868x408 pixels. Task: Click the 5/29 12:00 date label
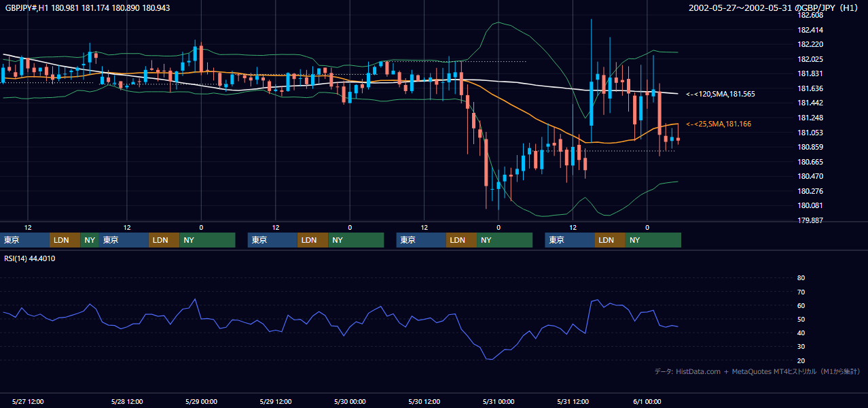[276, 402]
